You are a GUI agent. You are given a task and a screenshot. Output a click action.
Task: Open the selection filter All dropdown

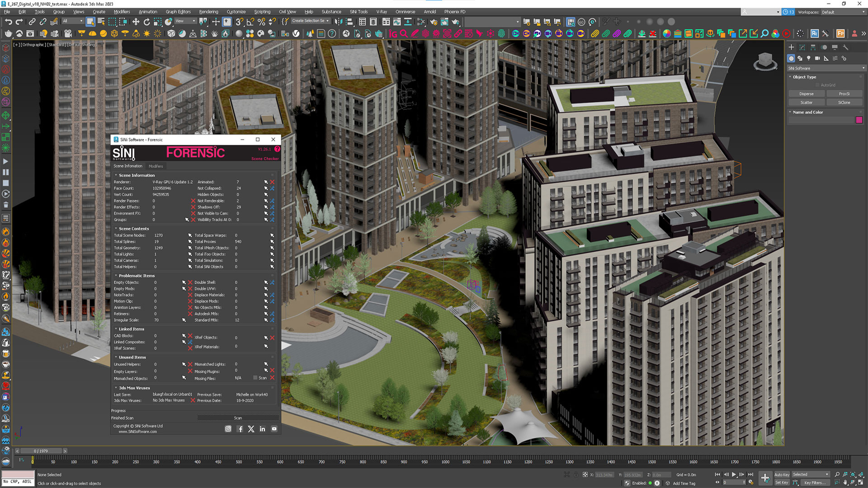coord(73,21)
